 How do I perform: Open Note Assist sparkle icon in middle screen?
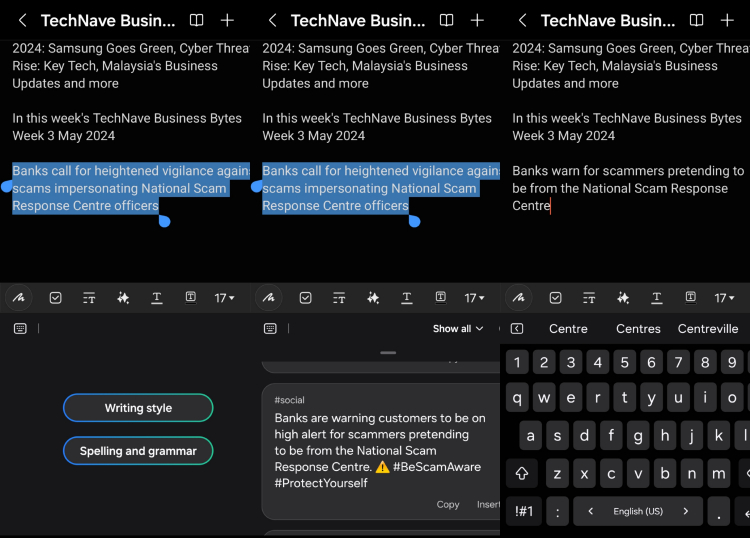click(373, 298)
